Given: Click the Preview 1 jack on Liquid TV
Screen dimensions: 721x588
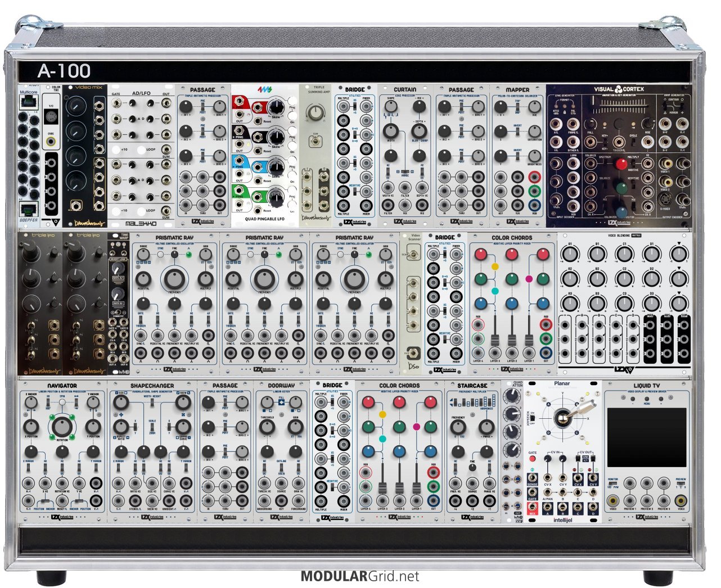Looking at the screenshot, I should pyautogui.click(x=630, y=500).
